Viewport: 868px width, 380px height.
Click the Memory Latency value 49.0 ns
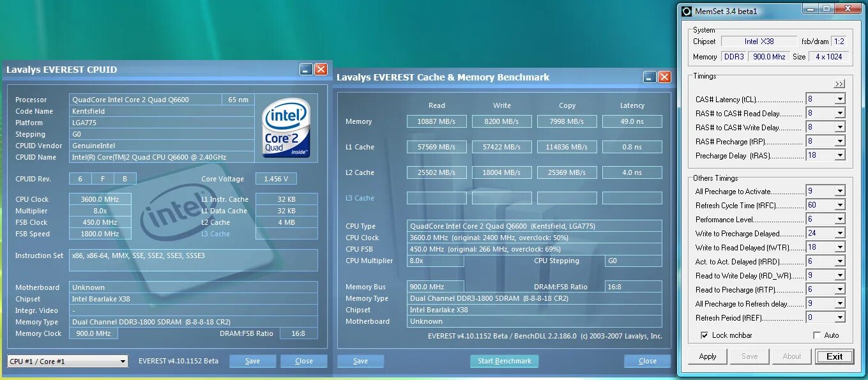click(x=632, y=121)
